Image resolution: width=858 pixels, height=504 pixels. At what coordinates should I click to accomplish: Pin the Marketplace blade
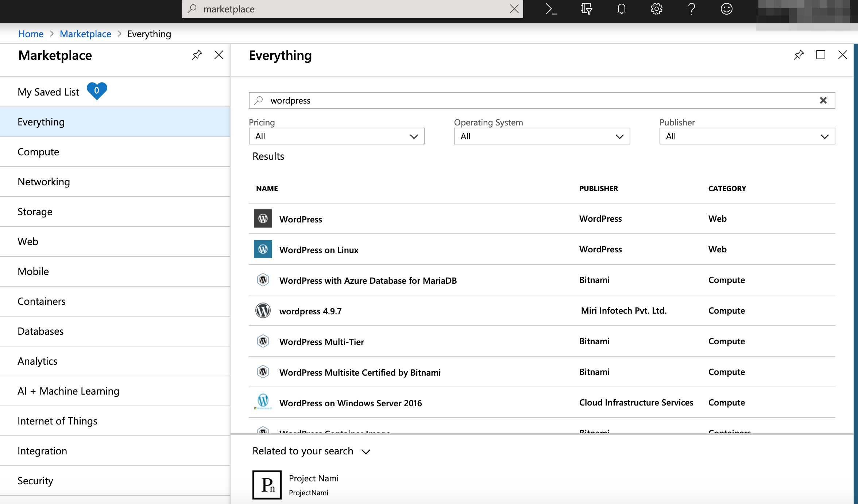(197, 55)
